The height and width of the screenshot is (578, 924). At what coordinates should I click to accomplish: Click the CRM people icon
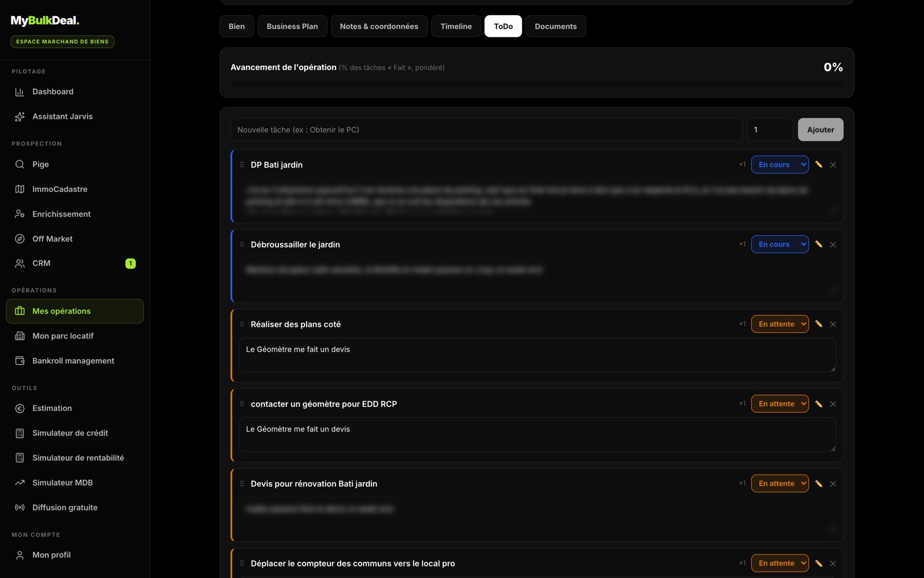click(x=20, y=264)
